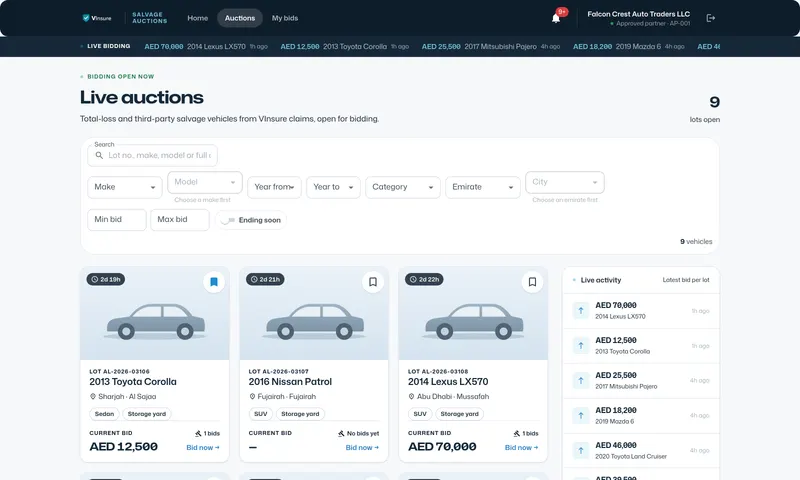
Task: Click ticker item 2019 Mazda 6
Action: (629, 46)
